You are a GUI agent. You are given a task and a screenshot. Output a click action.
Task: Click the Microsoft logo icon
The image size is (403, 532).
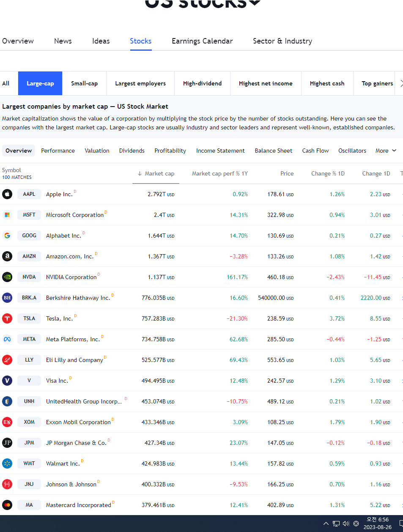click(7, 215)
